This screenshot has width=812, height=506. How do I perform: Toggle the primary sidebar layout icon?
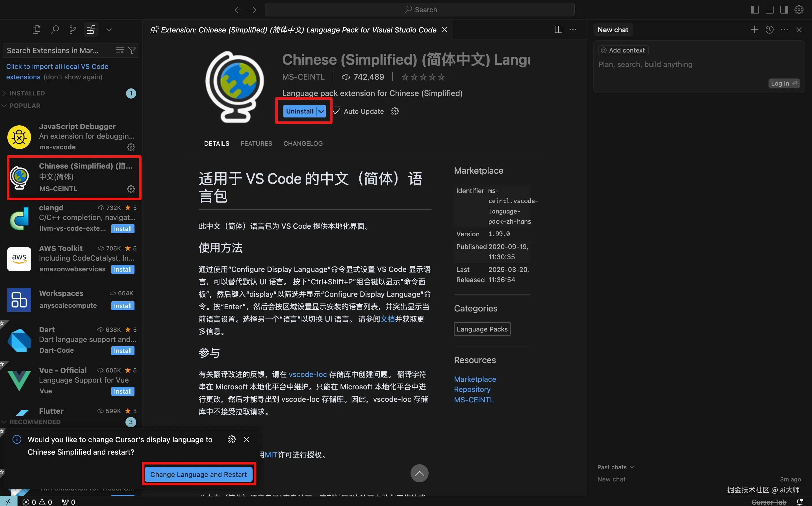tap(755, 10)
